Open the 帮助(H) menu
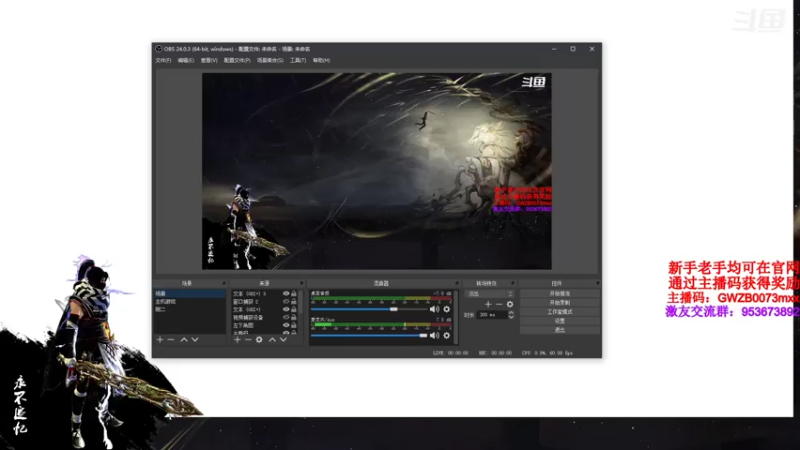800x450 pixels. pyautogui.click(x=321, y=60)
